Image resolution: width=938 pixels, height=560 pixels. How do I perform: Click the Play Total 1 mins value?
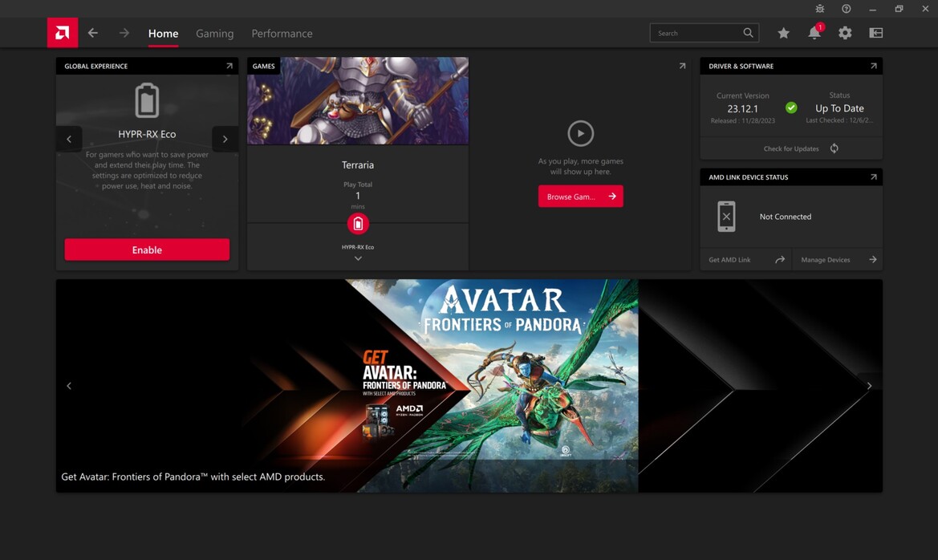point(358,196)
